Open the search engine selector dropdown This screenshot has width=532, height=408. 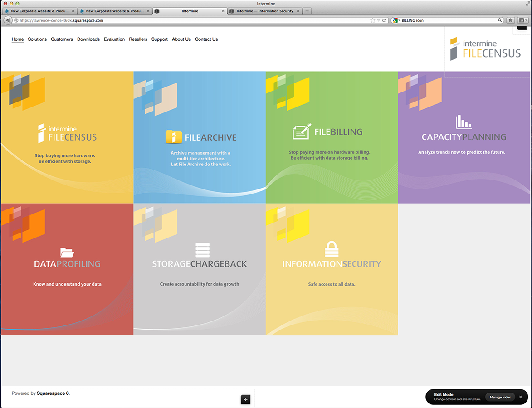[x=396, y=20]
